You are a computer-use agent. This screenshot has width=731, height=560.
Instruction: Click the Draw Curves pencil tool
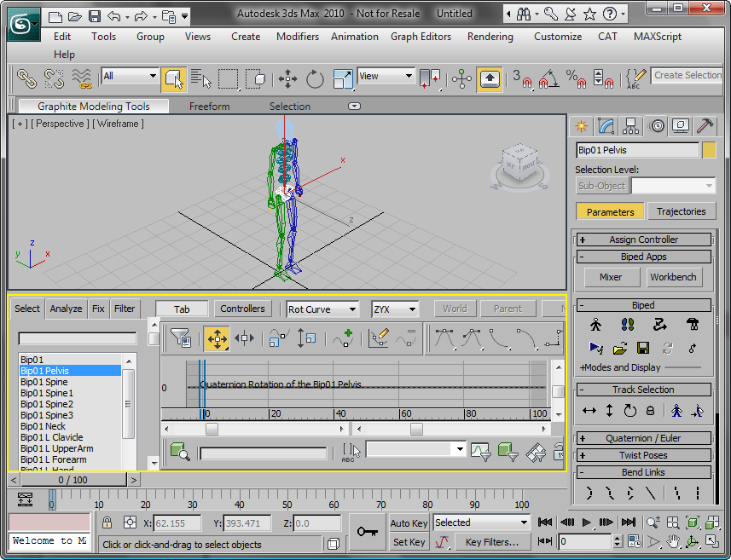378,338
